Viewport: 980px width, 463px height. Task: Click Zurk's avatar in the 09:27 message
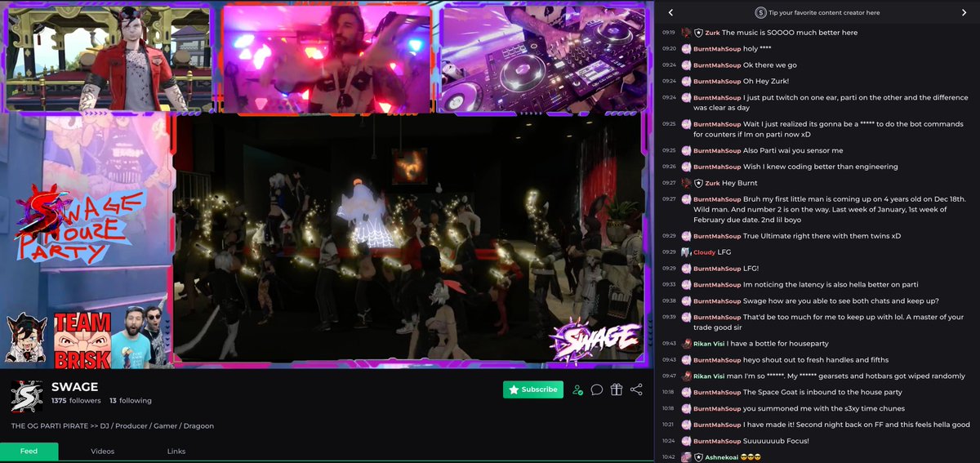(x=686, y=183)
